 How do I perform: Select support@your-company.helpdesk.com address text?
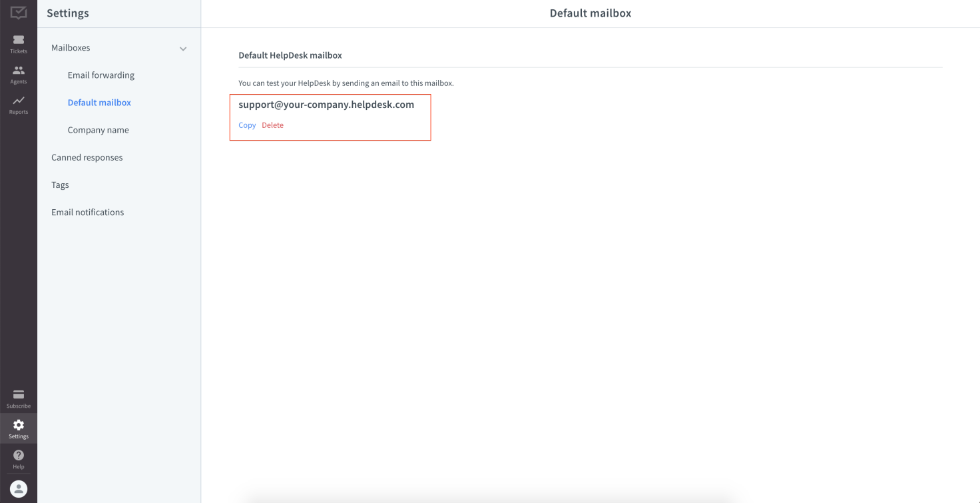click(326, 105)
